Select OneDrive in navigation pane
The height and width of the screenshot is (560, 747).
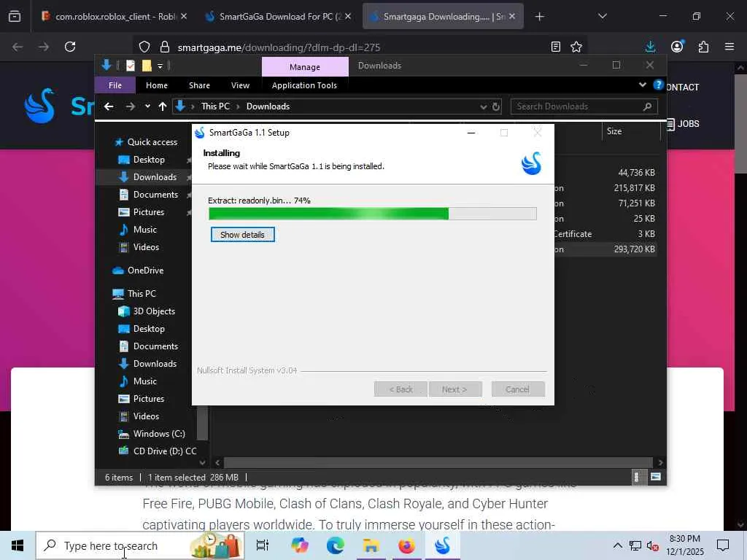click(145, 270)
